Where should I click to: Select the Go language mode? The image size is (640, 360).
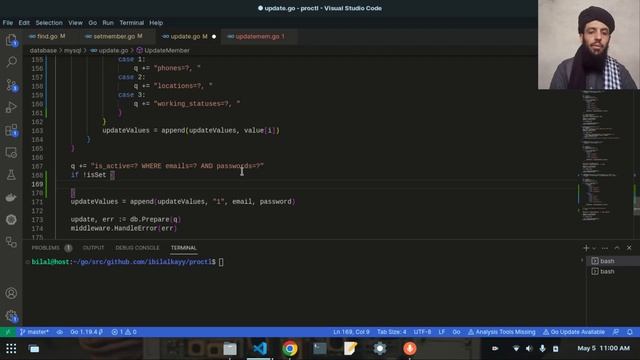pyautogui.click(x=456, y=332)
